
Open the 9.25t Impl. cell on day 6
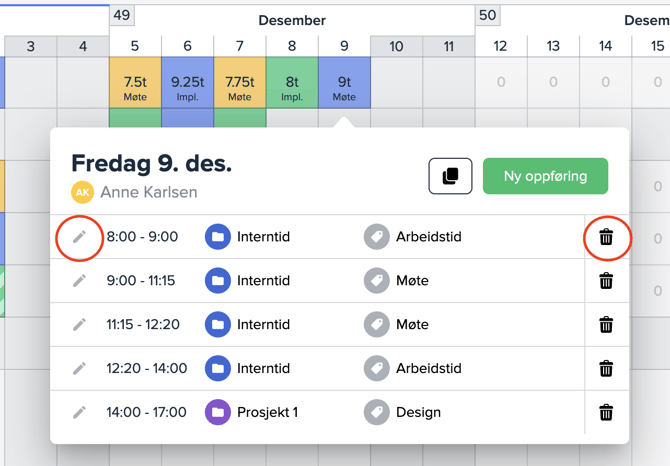(x=187, y=82)
